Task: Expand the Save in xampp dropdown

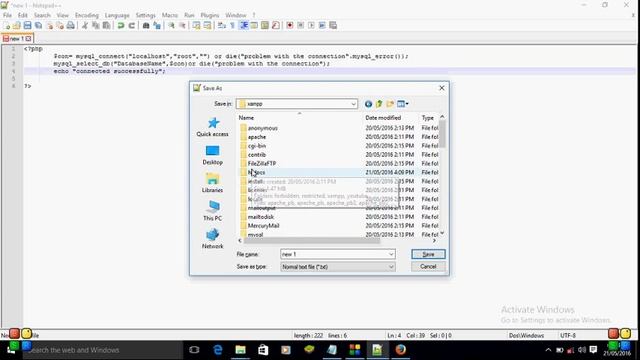Action: click(x=353, y=104)
